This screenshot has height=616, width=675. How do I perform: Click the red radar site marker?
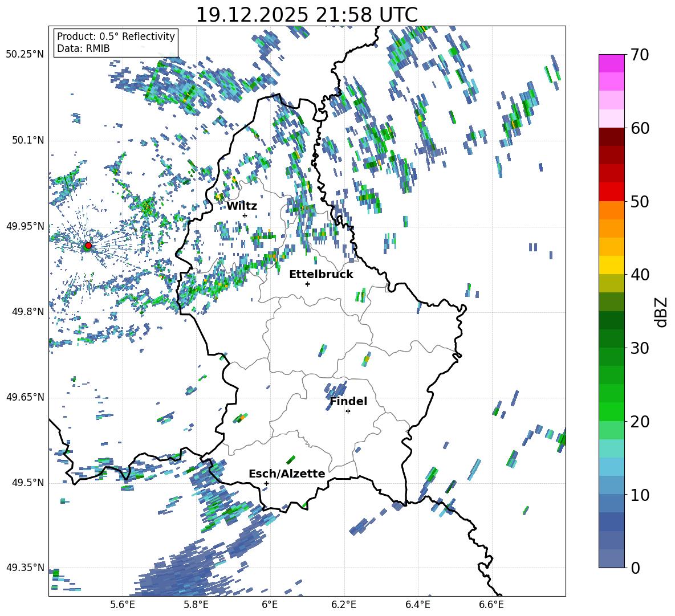[x=88, y=246]
